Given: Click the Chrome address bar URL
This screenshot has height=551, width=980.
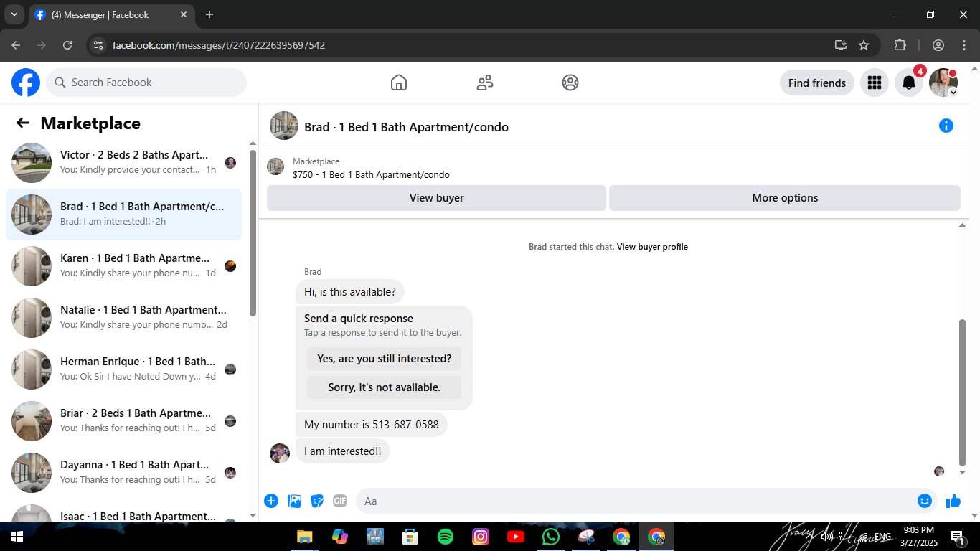Looking at the screenshot, I should [219, 45].
